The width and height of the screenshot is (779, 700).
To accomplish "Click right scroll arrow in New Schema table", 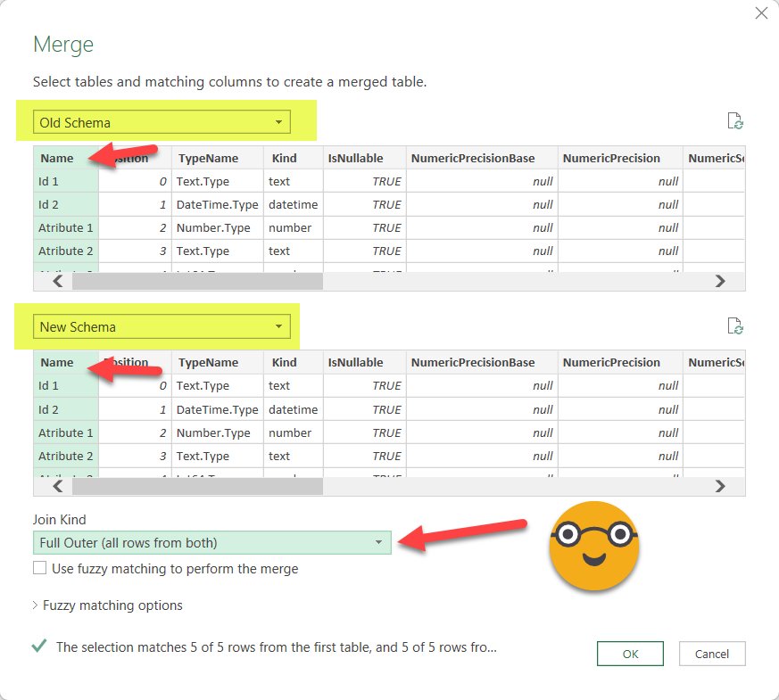I will (720, 486).
